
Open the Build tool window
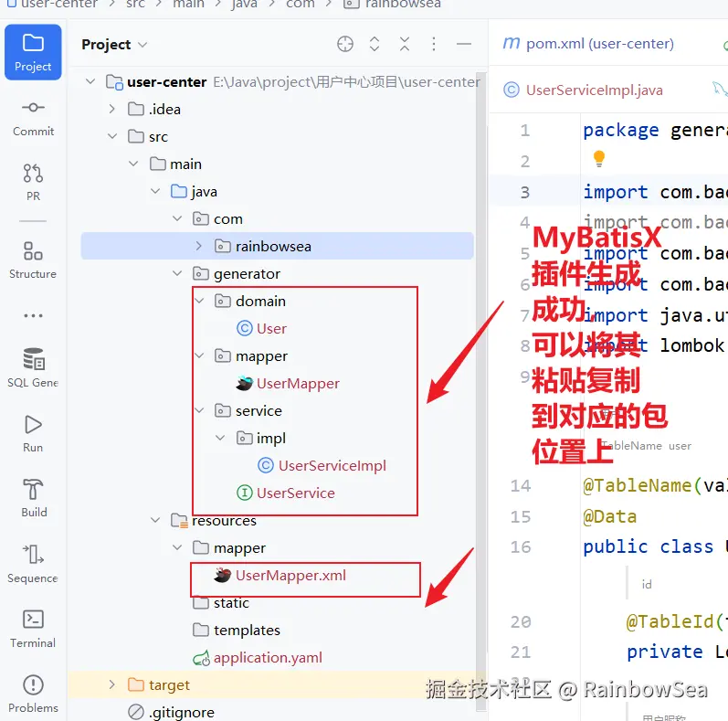(34, 498)
